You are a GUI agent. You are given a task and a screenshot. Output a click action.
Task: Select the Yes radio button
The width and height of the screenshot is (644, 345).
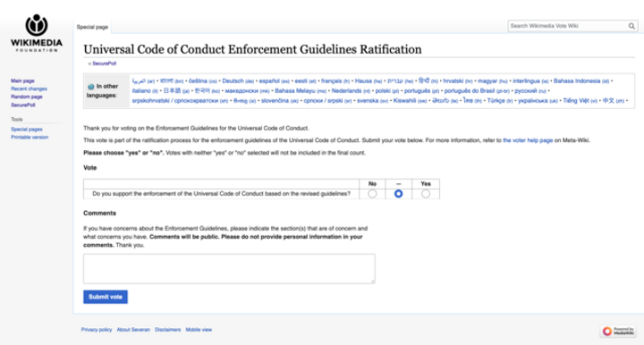tap(426, 194)
